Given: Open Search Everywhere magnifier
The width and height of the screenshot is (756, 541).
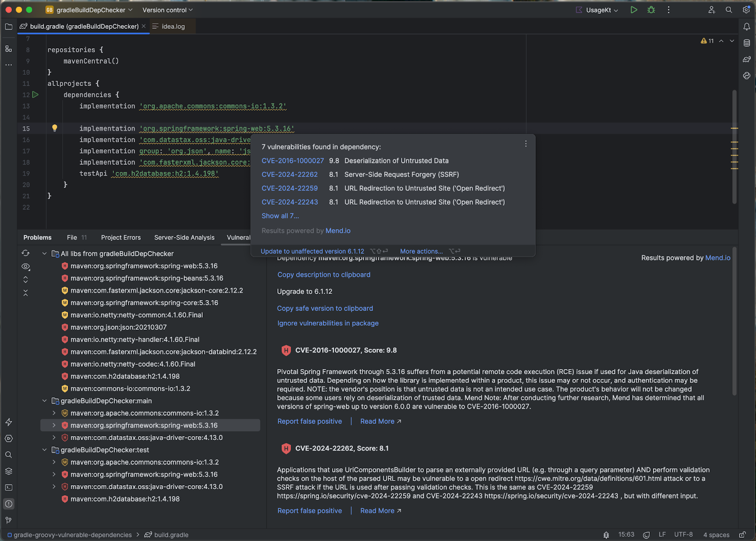Looking at the screenshot, I should click(729, 10).
